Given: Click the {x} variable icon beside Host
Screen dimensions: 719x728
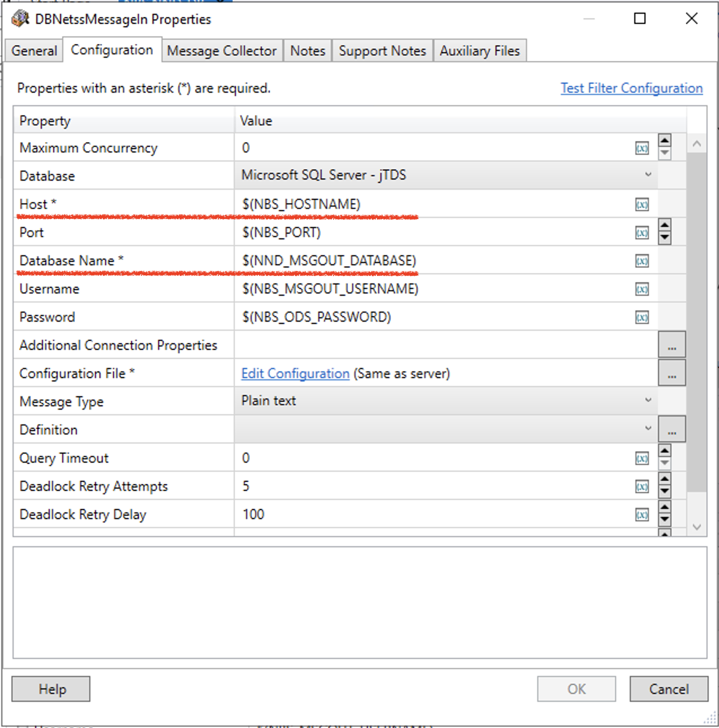Looking at the screenshot, I should click(x=641, y=204).
